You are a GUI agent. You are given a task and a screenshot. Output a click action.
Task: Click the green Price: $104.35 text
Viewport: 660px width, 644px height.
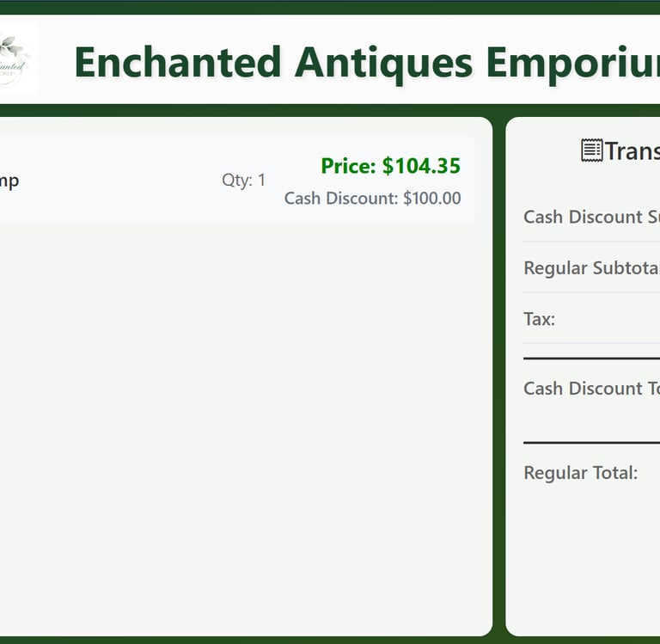(x=390, y=166)
